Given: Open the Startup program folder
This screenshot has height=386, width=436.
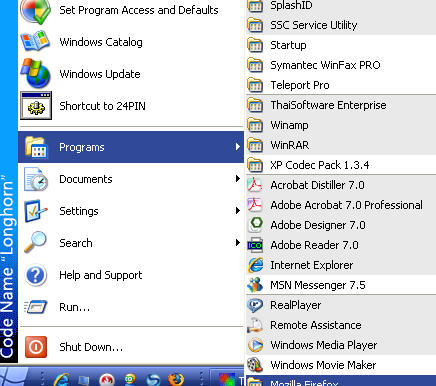Looking at the screenshot, I should pos(341,45).
